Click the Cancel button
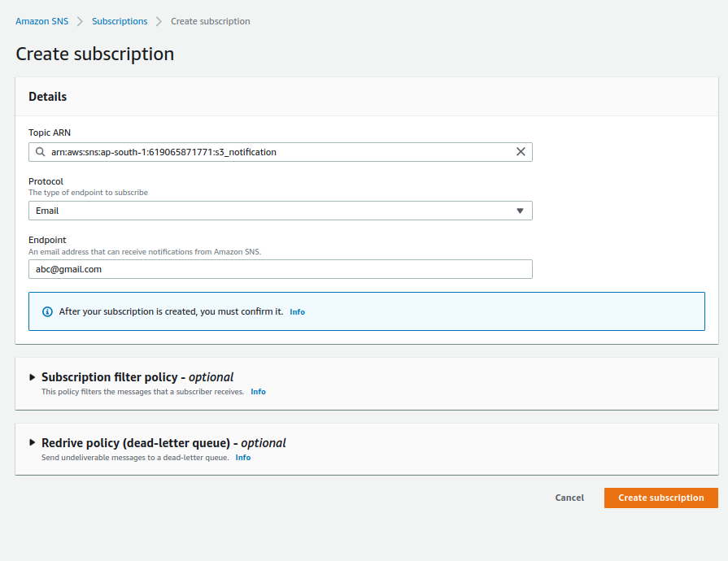This screenshot has height=561, width=728. pyautogui.click(x=569, y=498)
